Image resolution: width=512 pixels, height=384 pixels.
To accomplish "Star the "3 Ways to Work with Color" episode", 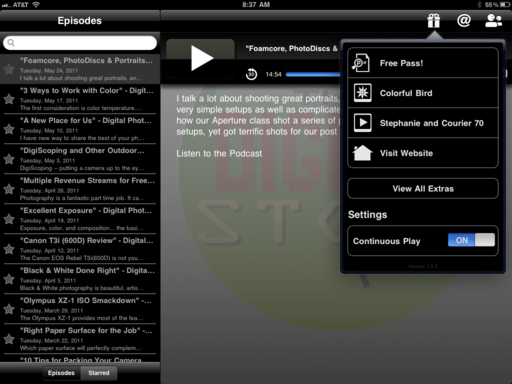I will coord(9,99).
